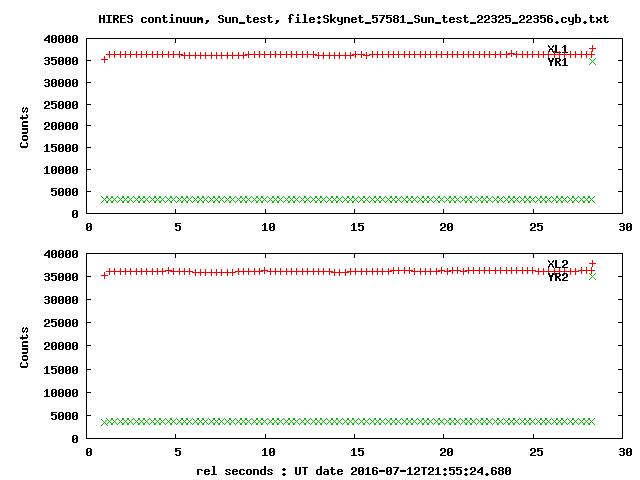Click the 30000 tick label in XL1 plot
Image resolution: width=640 pixels, height=480 pixels.
61,83
